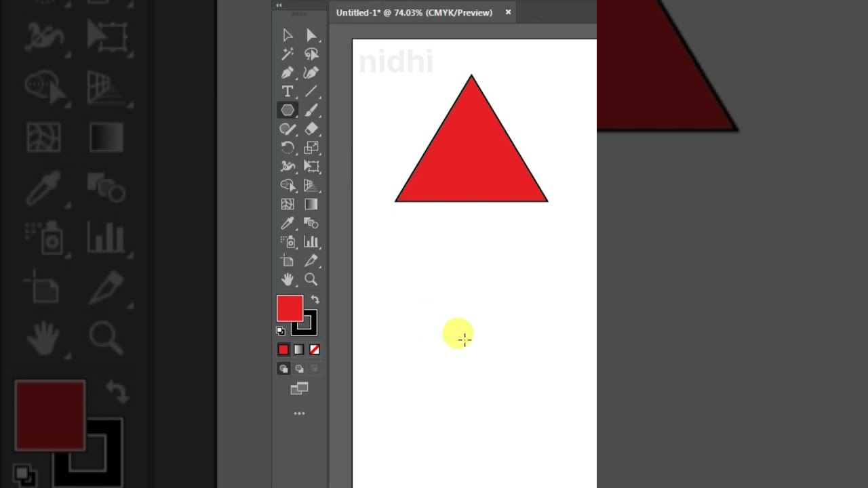Screen dimensions: 868x488
Task: Select the Column Graph tool
Action: 311,241
